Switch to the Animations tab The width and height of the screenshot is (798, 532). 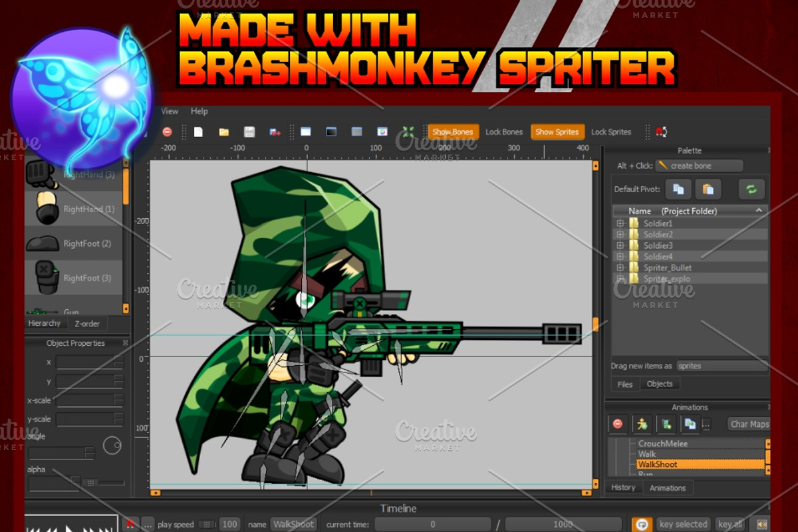[x=668, y=488]
